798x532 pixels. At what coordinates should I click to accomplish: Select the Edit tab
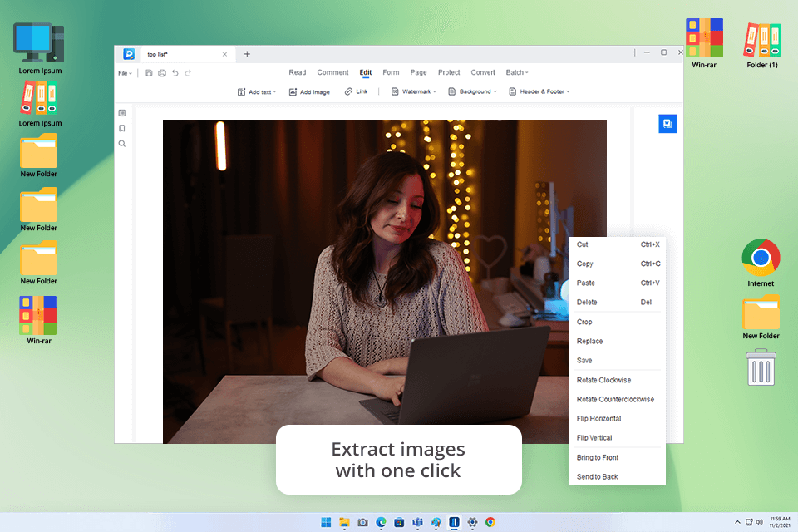[366, 72]
